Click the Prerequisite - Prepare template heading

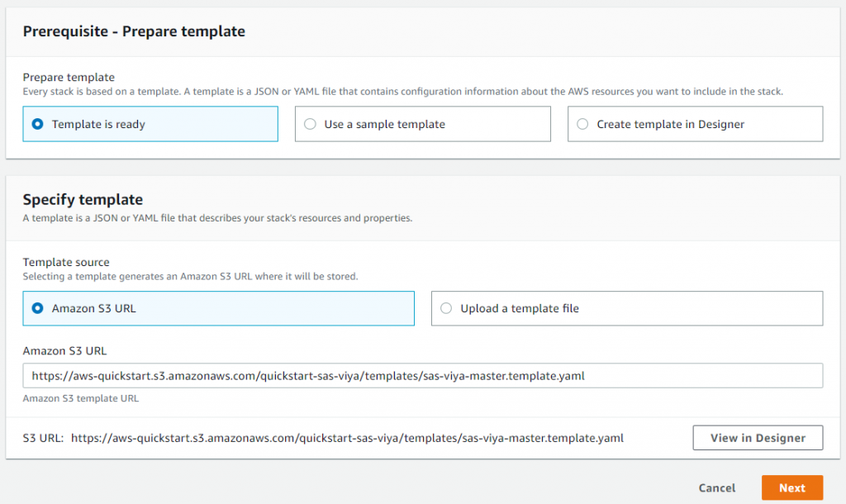coord(134,31)
